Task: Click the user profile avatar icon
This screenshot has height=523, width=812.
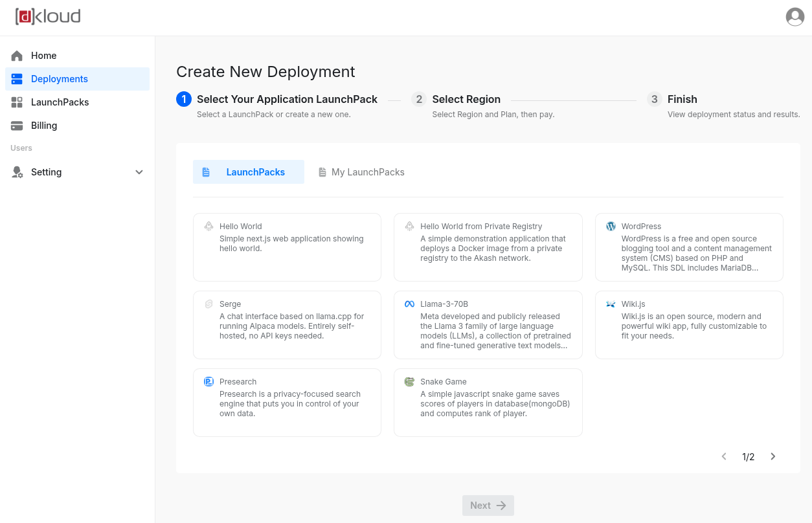Action: (795, 17)
